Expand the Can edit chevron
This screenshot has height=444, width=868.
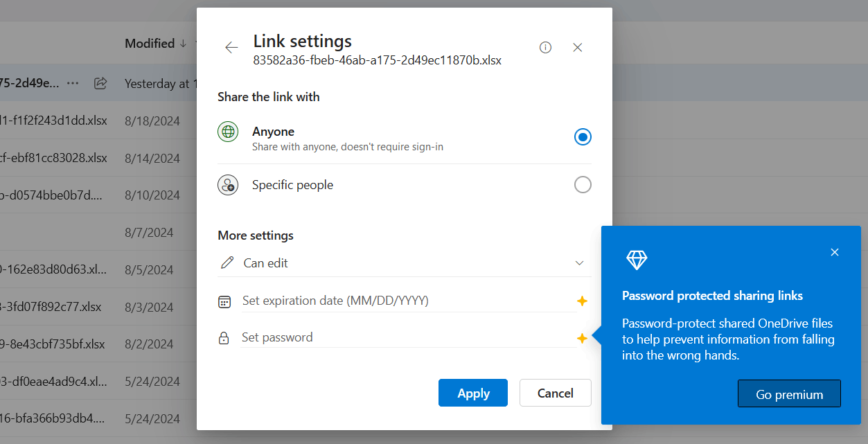tap(580, 263)
